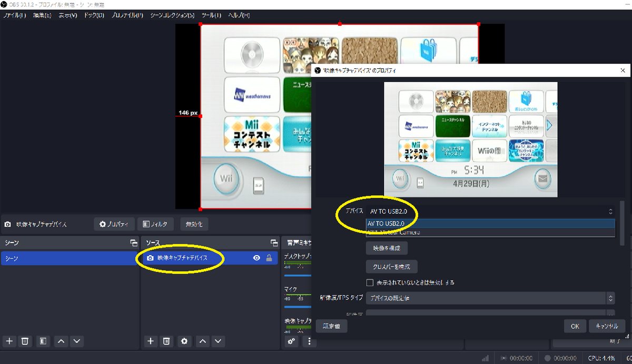
Task: Adjust the マイク volume slider
Action: click(x=297, y=307)
